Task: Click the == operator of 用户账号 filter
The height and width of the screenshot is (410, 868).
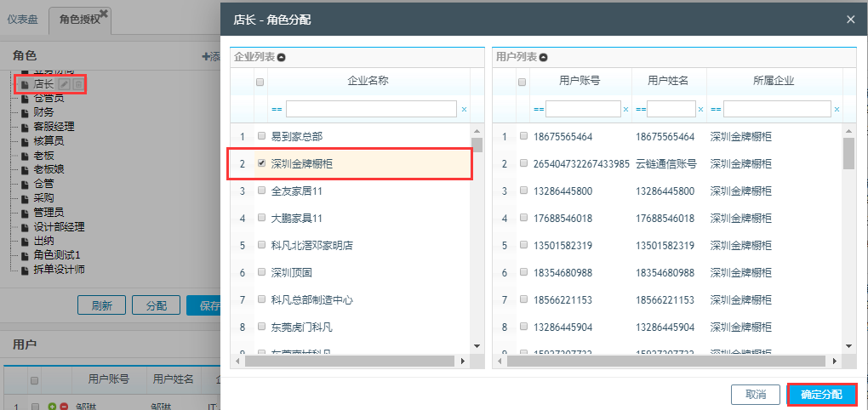Action: 538,110
